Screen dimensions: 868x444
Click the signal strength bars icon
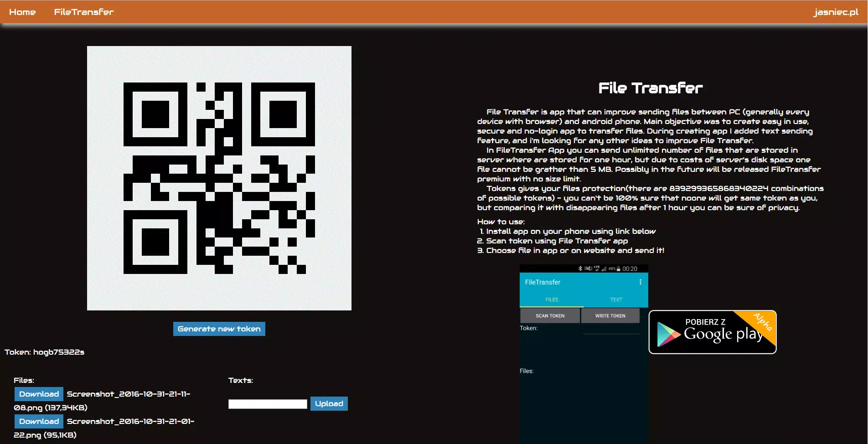click(604, 269)
